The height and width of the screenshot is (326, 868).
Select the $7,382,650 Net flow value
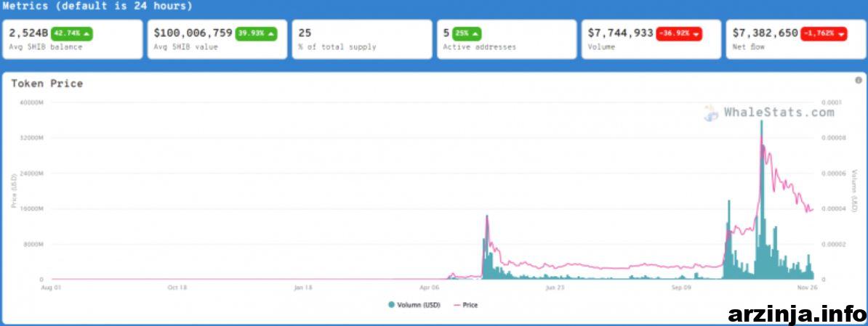(765, 33)
